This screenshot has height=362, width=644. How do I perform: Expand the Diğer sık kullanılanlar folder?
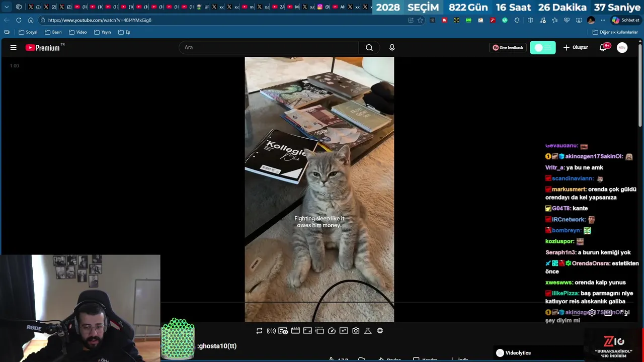click(615, 32)
